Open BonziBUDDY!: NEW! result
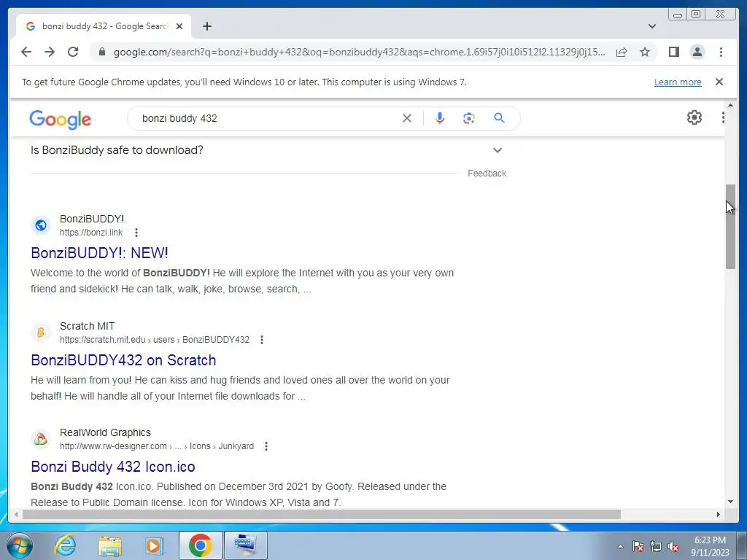The width and height of the screenshot is (747, 560). pos(99,253)
